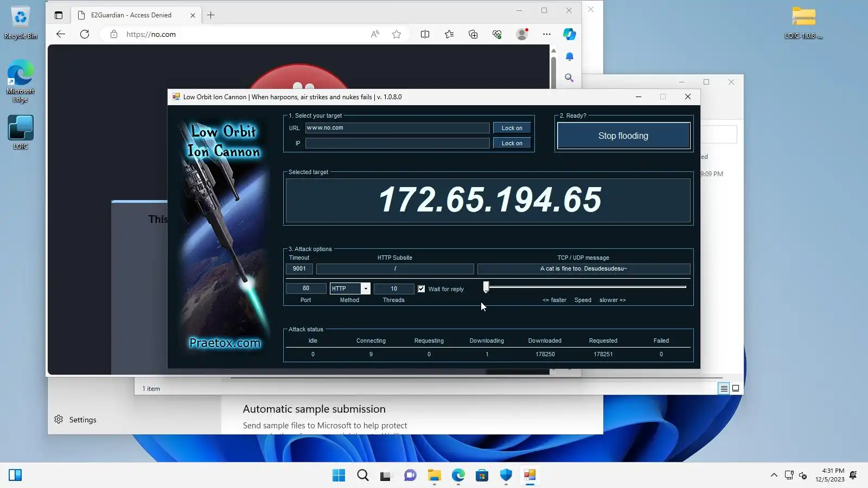The image size is (868, 488).
Task: Go back to the previous page in Edge
Action: [61, 34]
